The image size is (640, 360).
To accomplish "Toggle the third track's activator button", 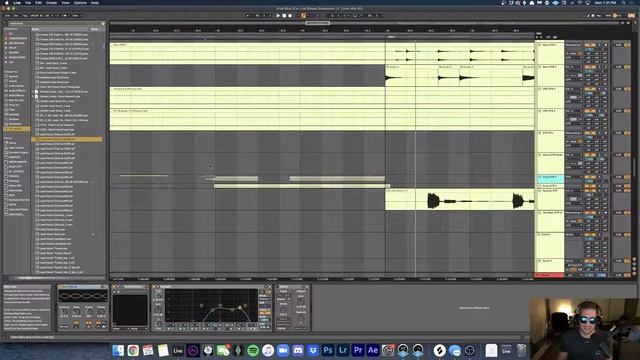I will point(589,89).
